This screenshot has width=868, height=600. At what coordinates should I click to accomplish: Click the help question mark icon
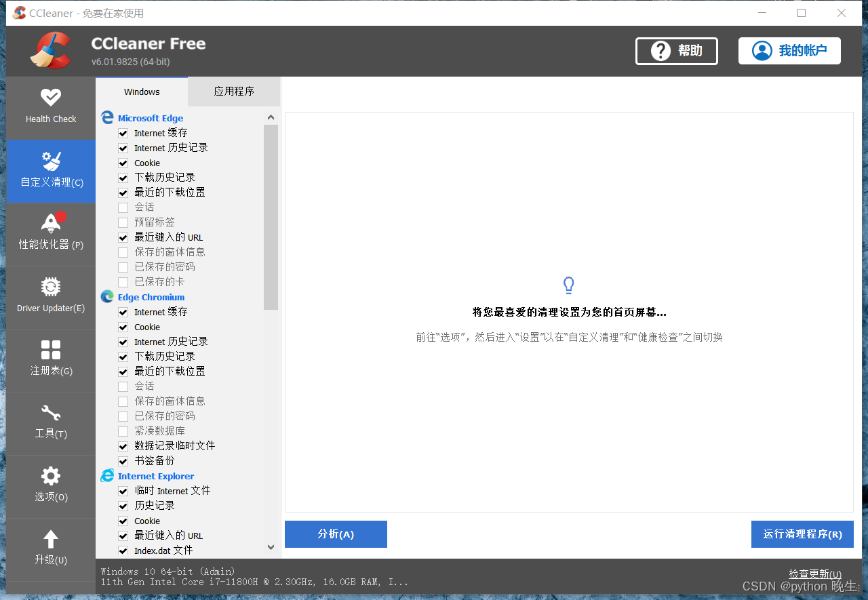(660, 51)
